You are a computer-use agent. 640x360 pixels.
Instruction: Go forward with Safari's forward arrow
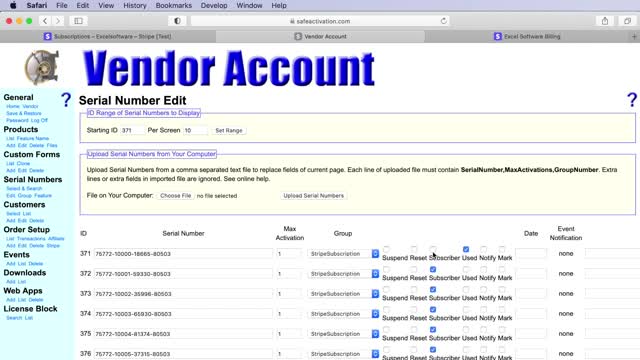[58, 21]
